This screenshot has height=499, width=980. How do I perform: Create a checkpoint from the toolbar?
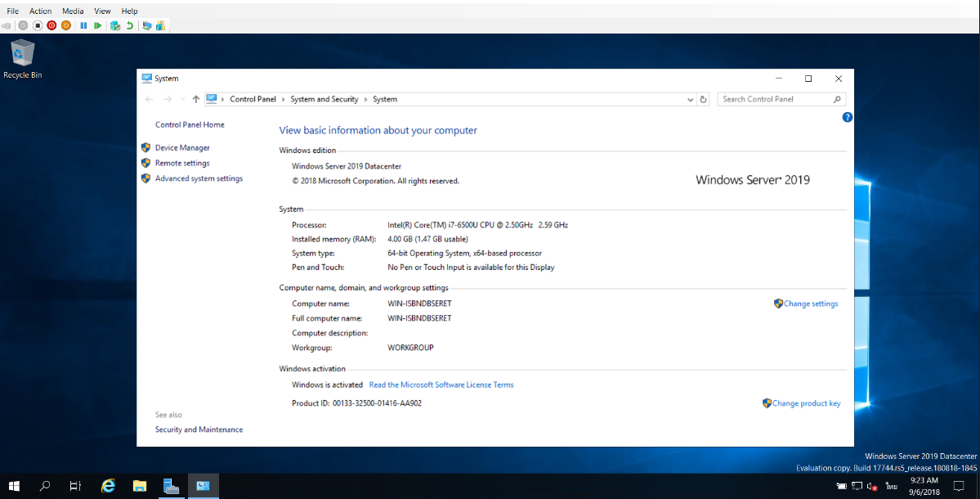(x=115, y=25)
